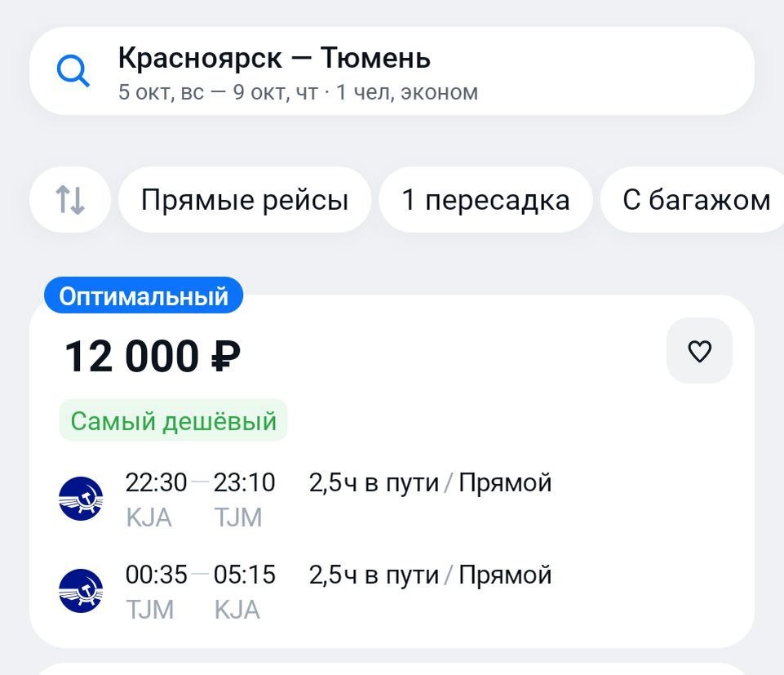Viewport: 784px width, 675px height.
Task: Tap the ruble sign in price
Action: click(x=225, y=357)
